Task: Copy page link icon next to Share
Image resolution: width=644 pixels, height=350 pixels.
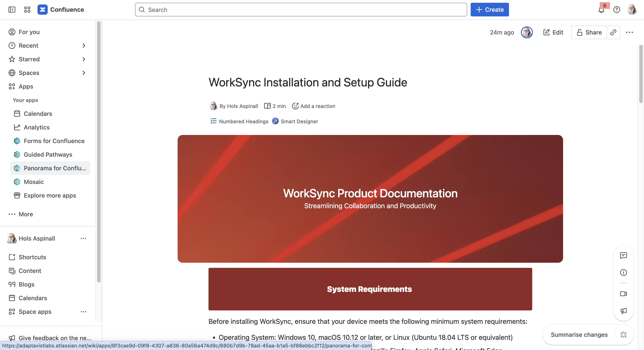Action: click(x=613, y=32)
